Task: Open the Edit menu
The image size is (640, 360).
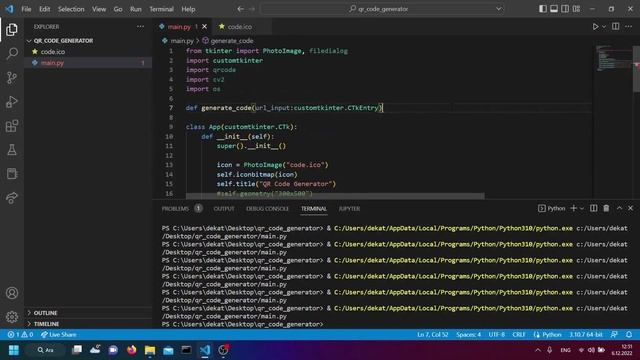Action: point(44,9)
